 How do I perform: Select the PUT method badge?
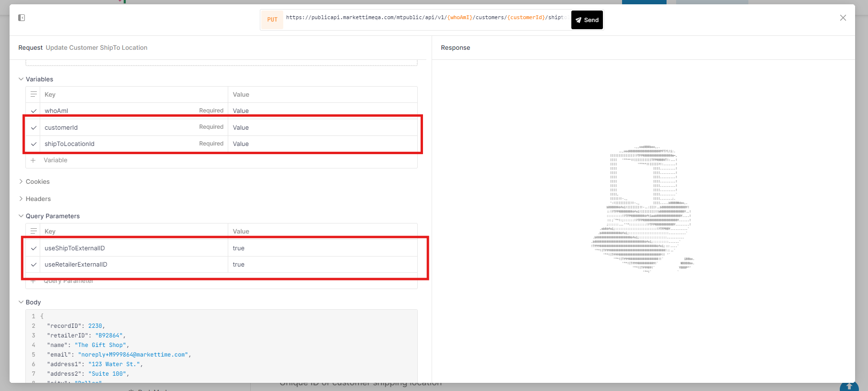click(272, 20)
